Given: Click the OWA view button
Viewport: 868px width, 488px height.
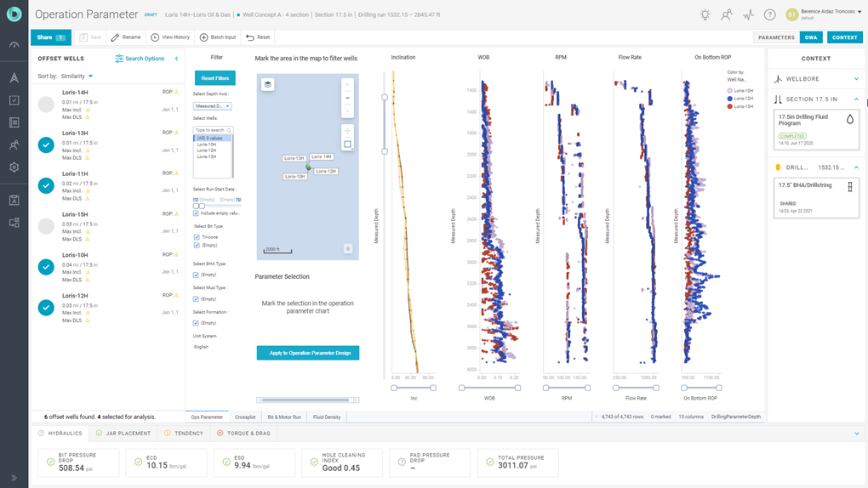Looking at the screenshot, I should pyautogui.click(x=811, y=37).
